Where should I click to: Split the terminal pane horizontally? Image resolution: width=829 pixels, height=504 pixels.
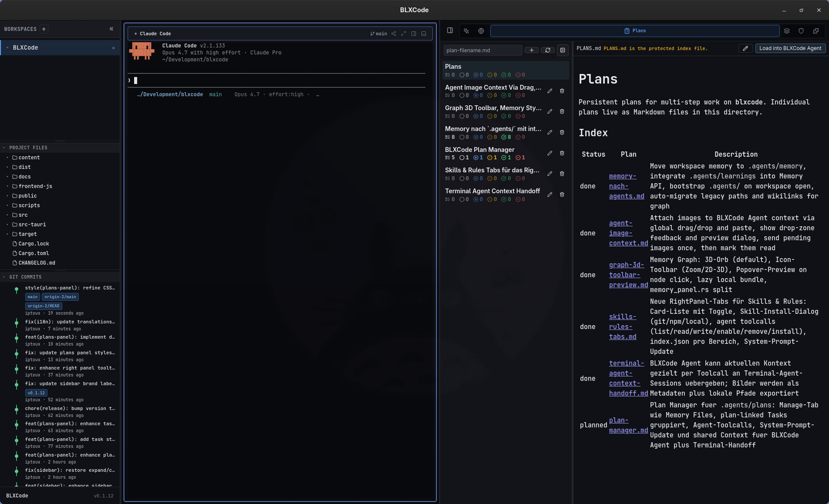[424, 34]
